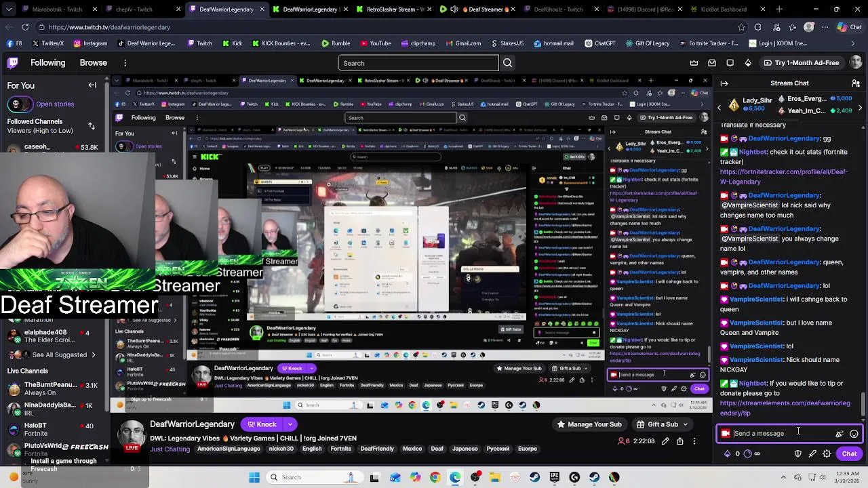The image size is (868, 488).
Task: Open the moderator shield icon
Action: pos(798,454)
